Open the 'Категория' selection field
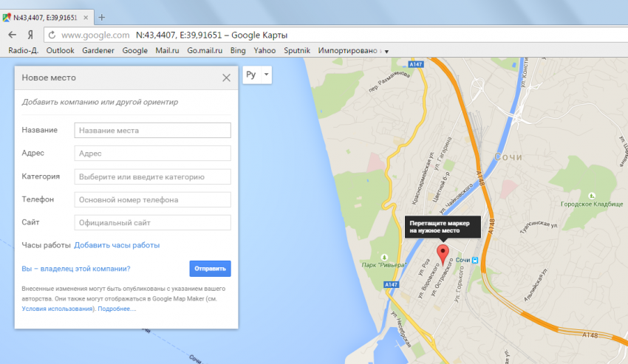The image size is (628, 364). tap(152, 176)
